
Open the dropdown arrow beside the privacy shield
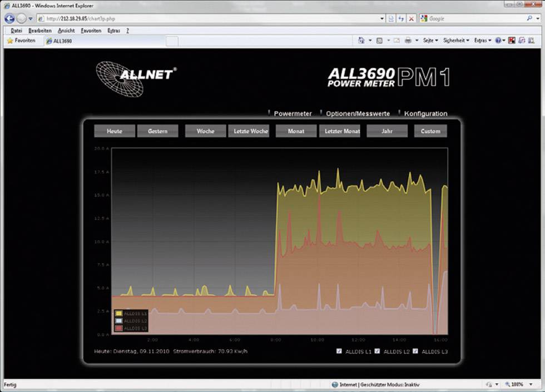click(497, 384)
